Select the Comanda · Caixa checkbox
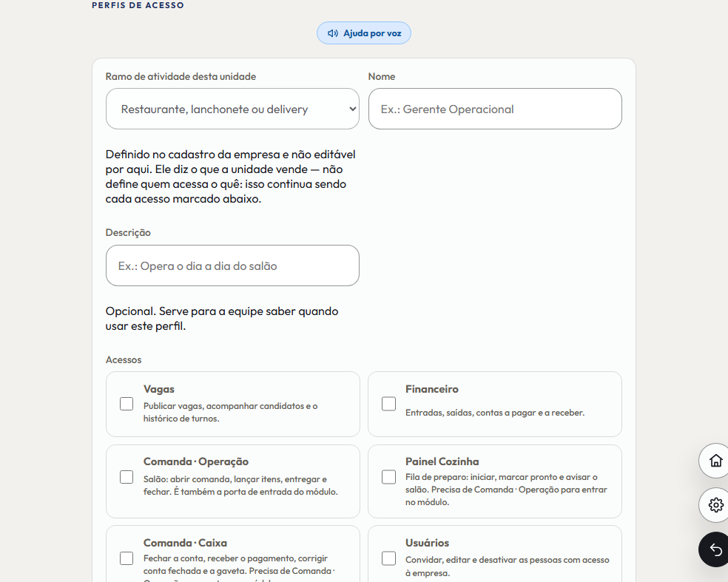 pos(127,558)
